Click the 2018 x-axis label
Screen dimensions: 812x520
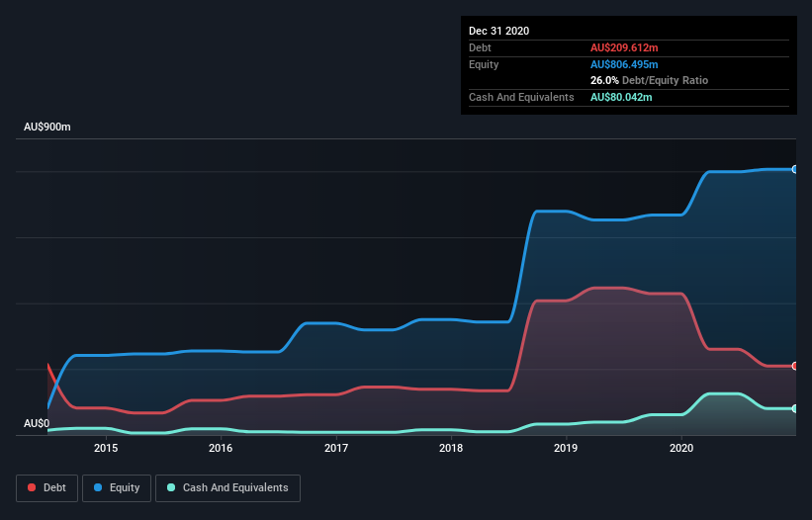tap(451, 448)
